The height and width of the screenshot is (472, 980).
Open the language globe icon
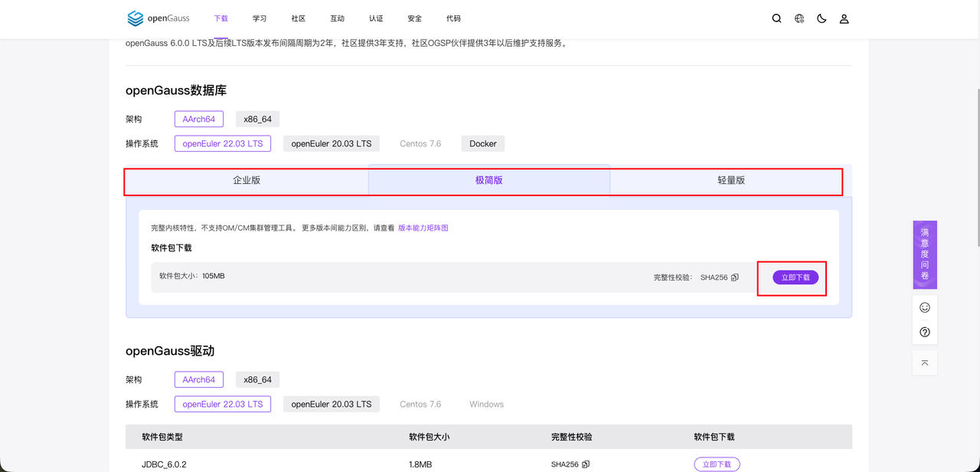799,18
